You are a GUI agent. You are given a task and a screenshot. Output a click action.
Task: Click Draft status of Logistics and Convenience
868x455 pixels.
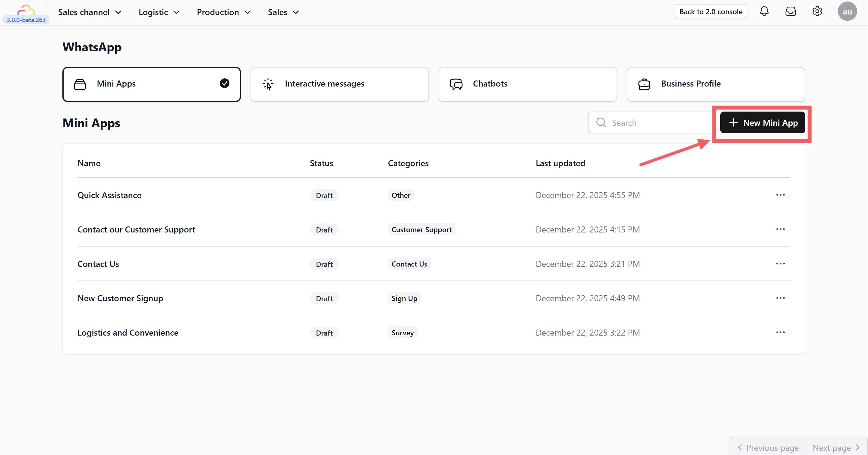[x=324, y=333]
